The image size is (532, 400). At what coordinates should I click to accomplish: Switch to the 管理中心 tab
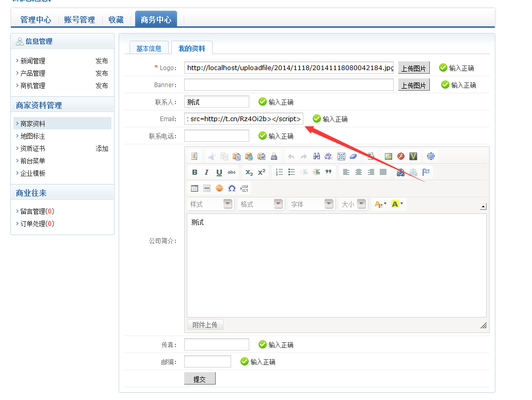[36, 20]
